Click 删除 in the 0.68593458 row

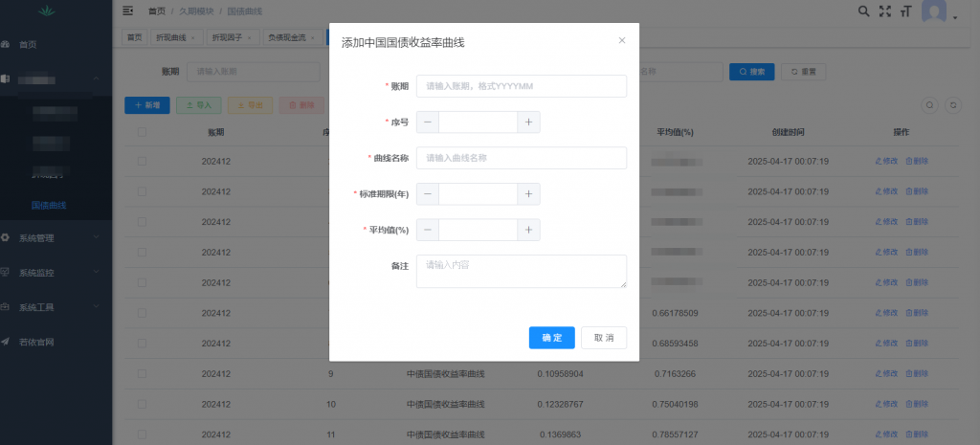pos(917,344)
